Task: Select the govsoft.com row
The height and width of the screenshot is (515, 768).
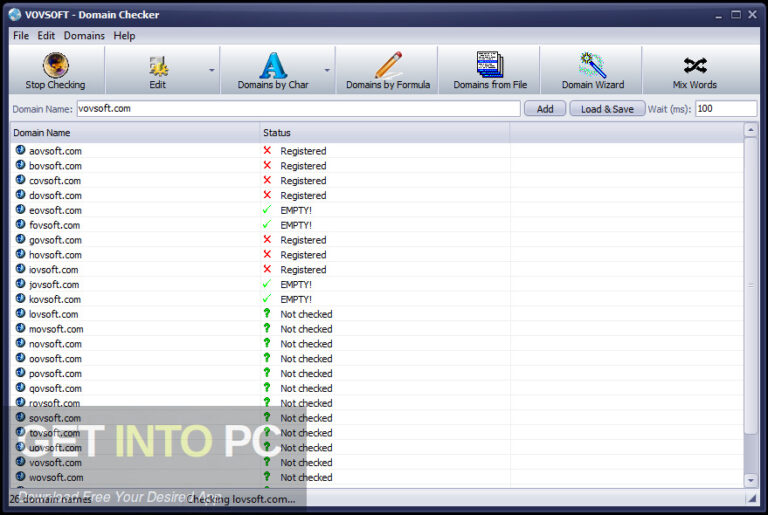Action: point(376,240)
